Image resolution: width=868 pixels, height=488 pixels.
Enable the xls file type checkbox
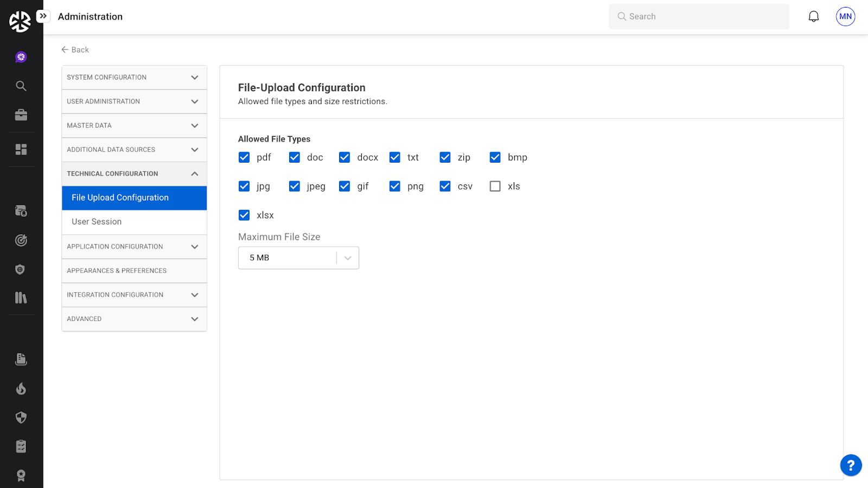(x=495, y=187)
